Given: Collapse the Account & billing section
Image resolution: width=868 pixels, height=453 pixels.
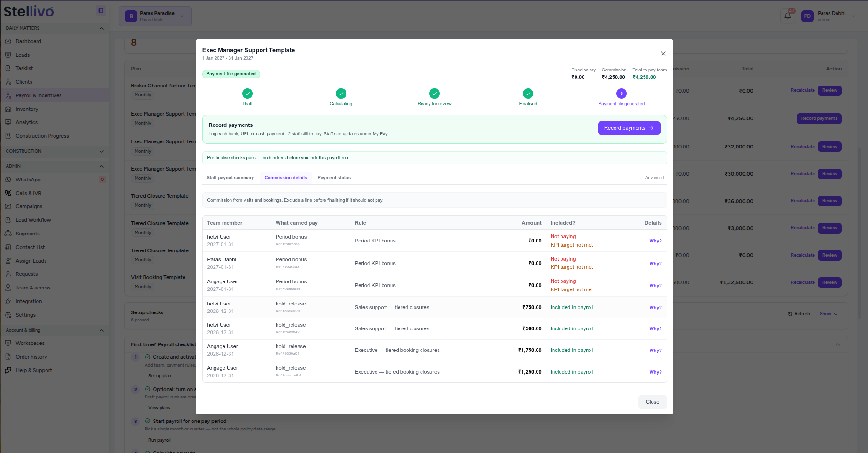Looking at the screenshot, I should [101, 330].
